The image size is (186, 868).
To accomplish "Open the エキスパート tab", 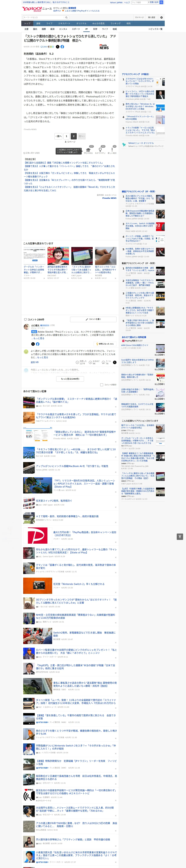I will [x=64, y=24].
